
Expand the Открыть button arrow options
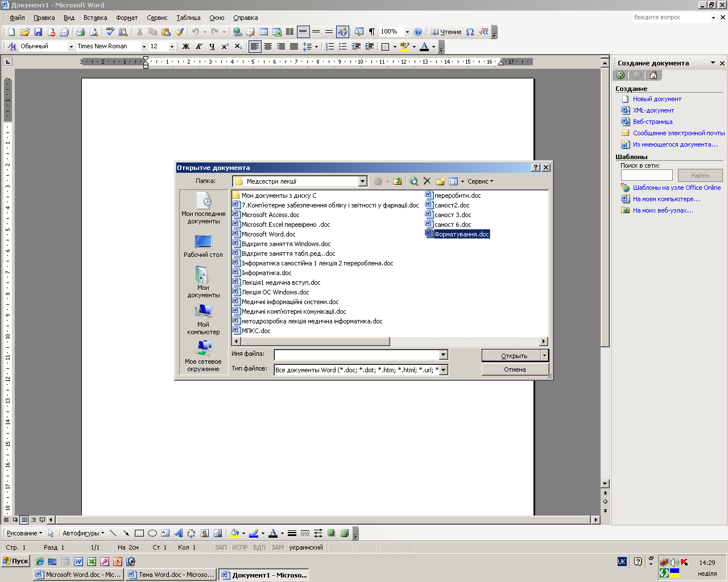pyautogui.click(x=545, y=355)
